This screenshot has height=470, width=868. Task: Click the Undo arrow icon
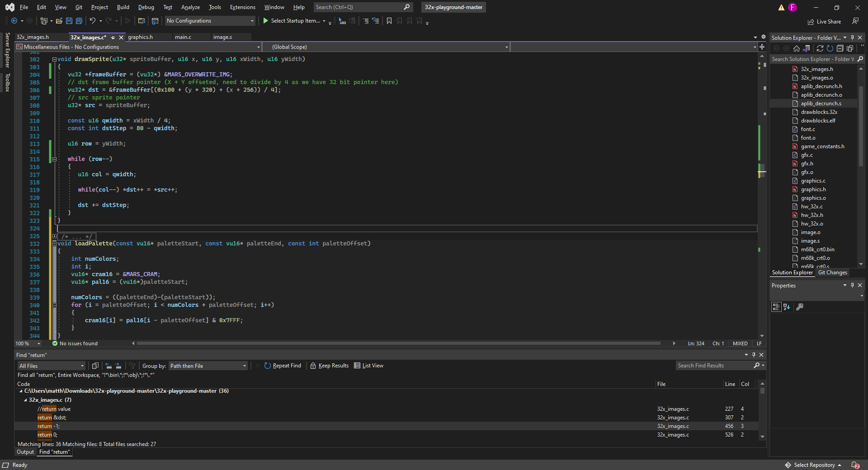[92, 21]
